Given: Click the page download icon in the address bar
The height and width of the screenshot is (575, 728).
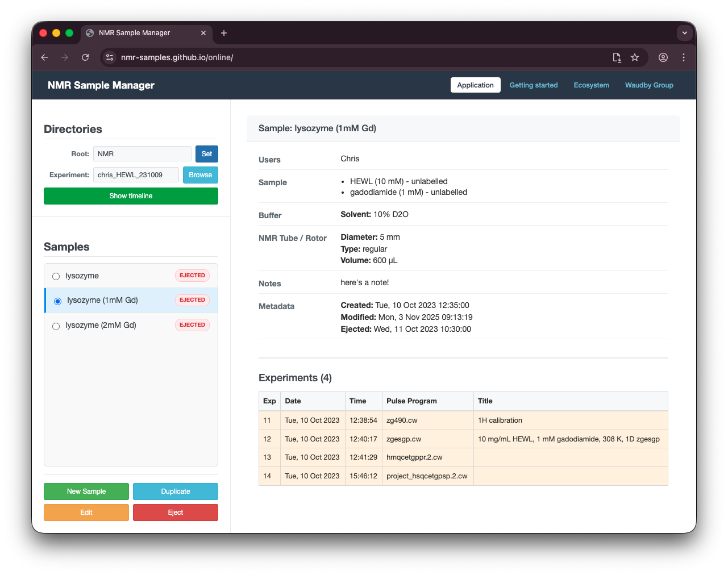Looking at the screenshot, I should tap(617, 57).
